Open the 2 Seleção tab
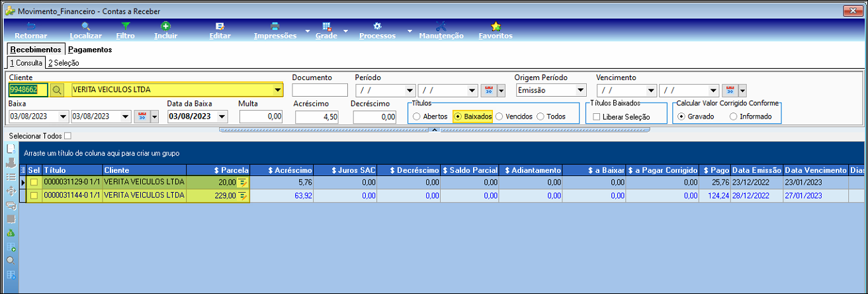The height and width of the screenshot is (294, 868). pyautogui.click(x=64, y=63)
